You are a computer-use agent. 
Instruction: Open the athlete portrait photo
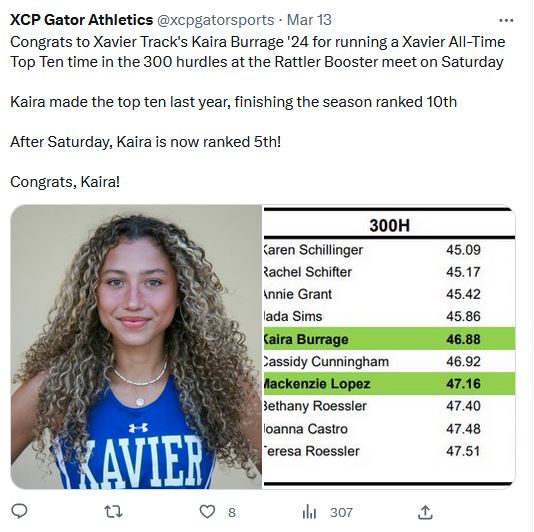point(136,347)
